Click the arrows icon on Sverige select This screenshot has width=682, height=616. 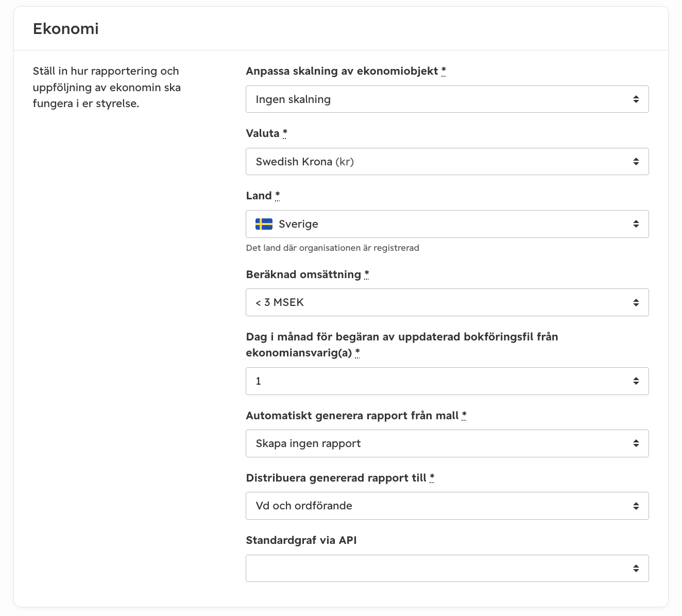point(636,224)
